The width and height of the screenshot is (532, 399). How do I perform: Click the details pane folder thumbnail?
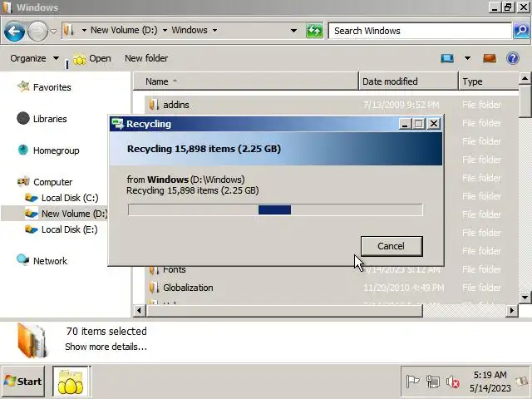click(x=32, y=340)
